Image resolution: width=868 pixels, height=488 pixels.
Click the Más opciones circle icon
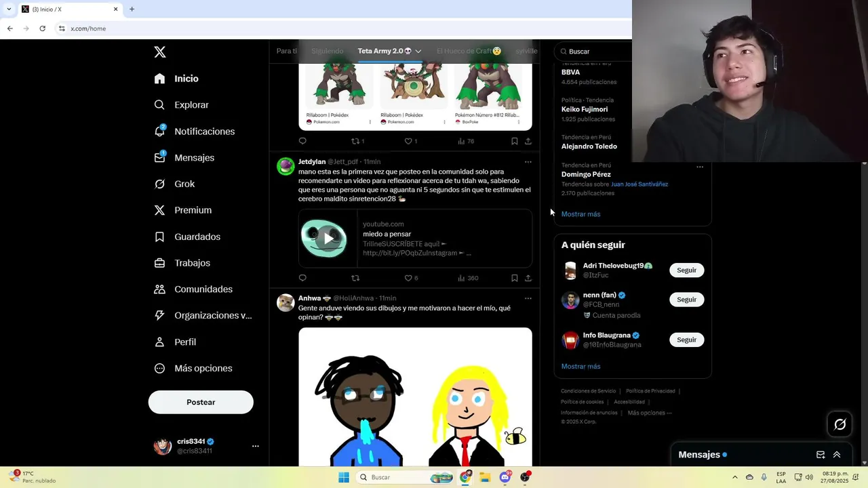click(159, 368)
